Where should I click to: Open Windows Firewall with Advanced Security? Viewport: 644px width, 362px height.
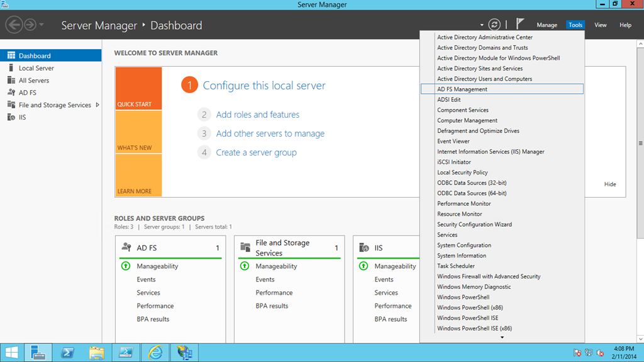pos(502,276)
